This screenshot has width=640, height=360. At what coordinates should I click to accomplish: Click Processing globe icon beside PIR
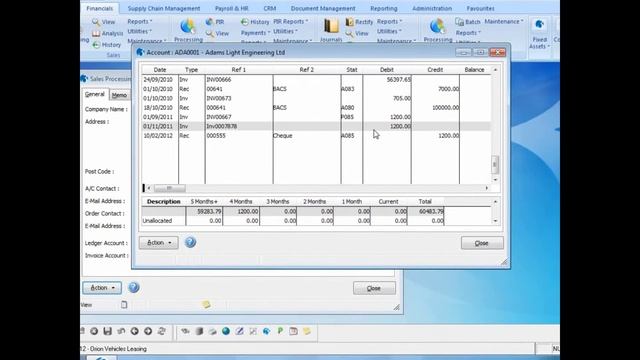[x=188, y=26]
